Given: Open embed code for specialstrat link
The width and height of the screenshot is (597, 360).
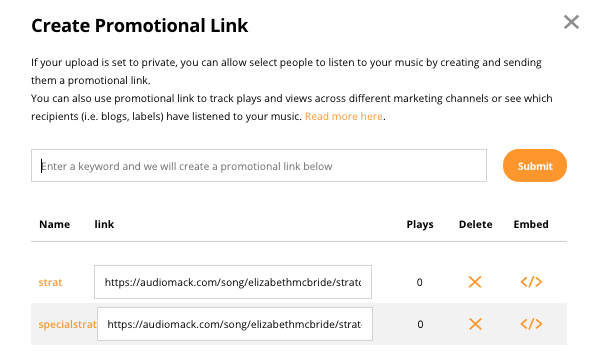Looking at the screenshot, I should [531, 324].
